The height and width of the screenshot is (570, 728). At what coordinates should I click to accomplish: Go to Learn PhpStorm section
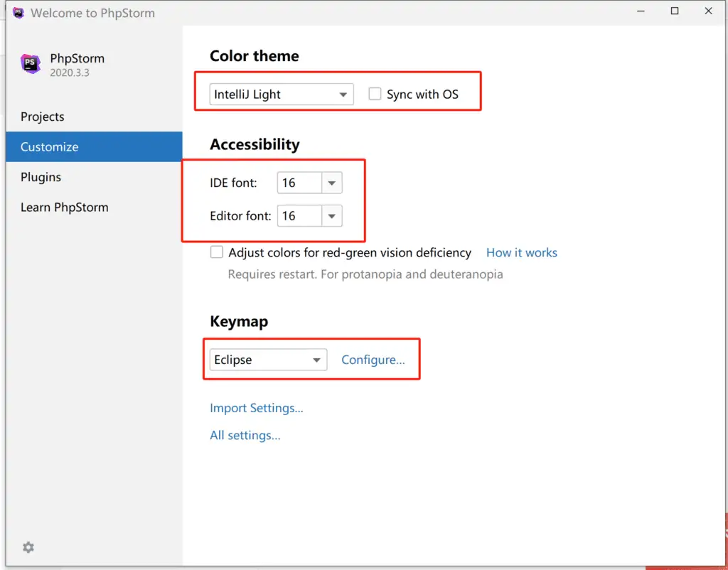65,208
